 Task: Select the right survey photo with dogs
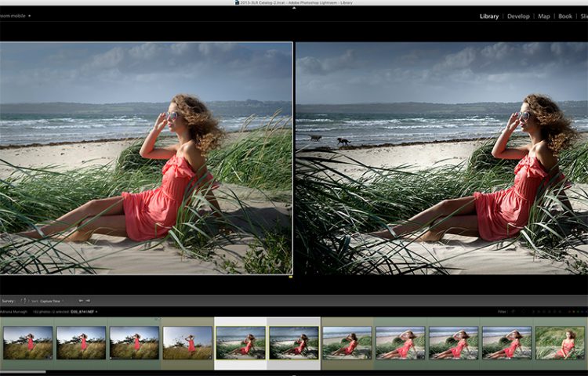441,157
